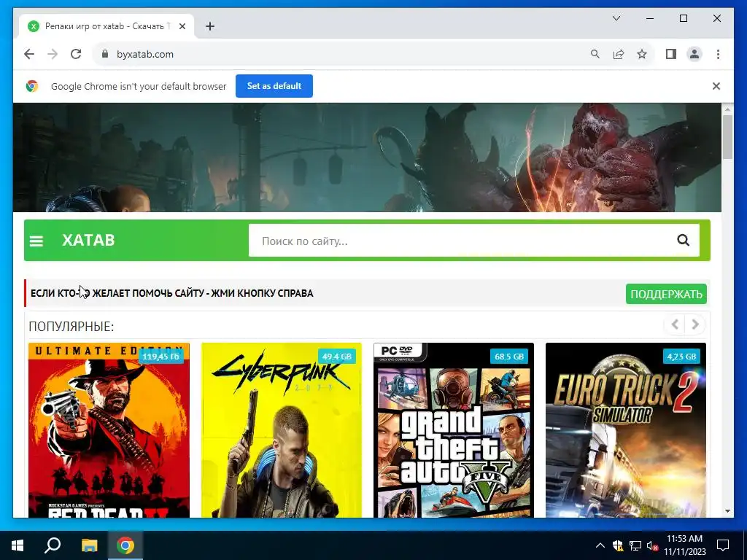Click the ПОДДЕРЖАТЬ support button
This screenshot has height=560, width=747.
[666, 294]
